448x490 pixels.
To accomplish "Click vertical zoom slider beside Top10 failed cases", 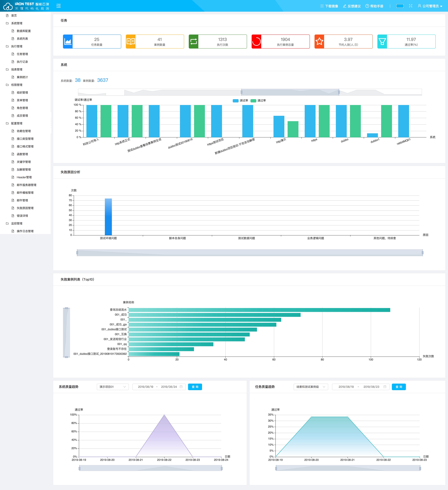I will pyautogui.click(x=66, y=332).
